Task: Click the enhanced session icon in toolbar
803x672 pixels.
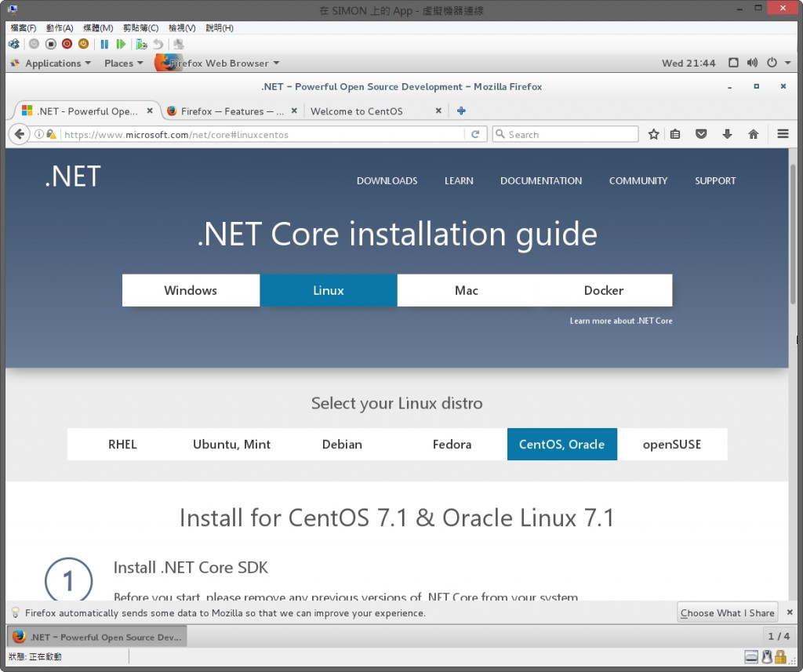Action: click(179, 44)
